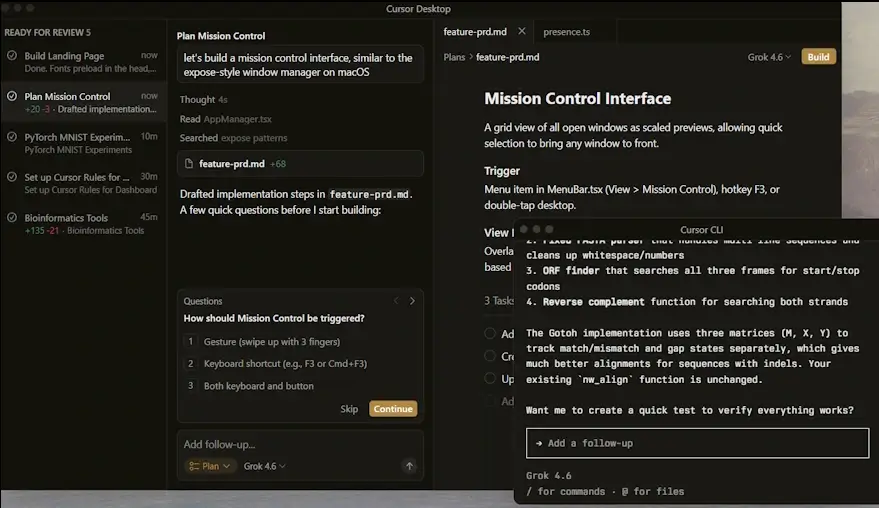Click Mission Control Interface heading
The image size is (879, 508).
[577, 99]
